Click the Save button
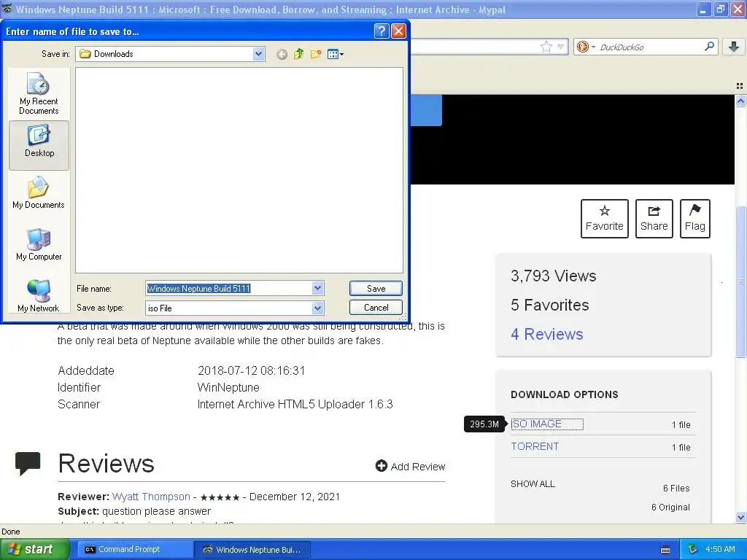Image resolution: width=747 pixels, height=560 pixels. tap(376, 289)
